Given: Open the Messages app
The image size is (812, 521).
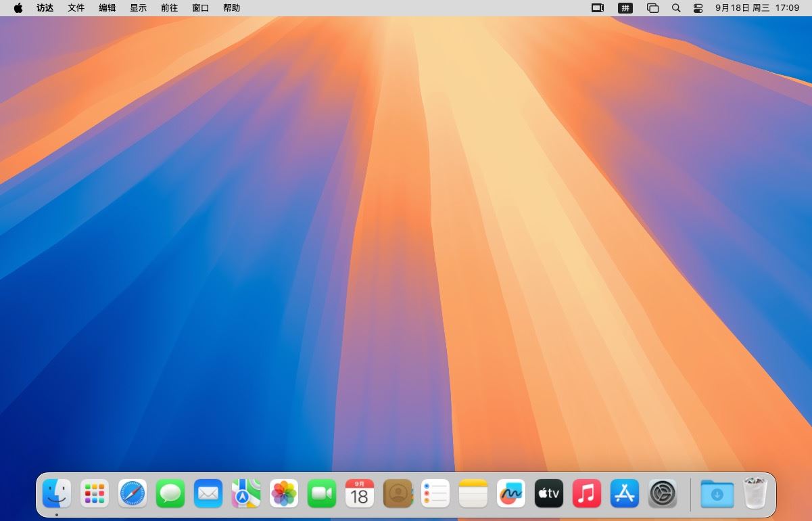Looking at the screenshot, I should [x=170, y=493].
